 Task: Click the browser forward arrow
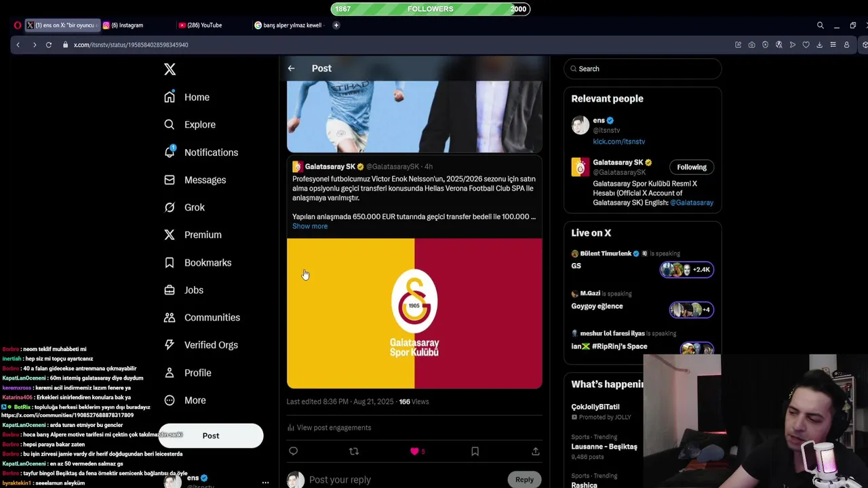[x=35, y=45]
